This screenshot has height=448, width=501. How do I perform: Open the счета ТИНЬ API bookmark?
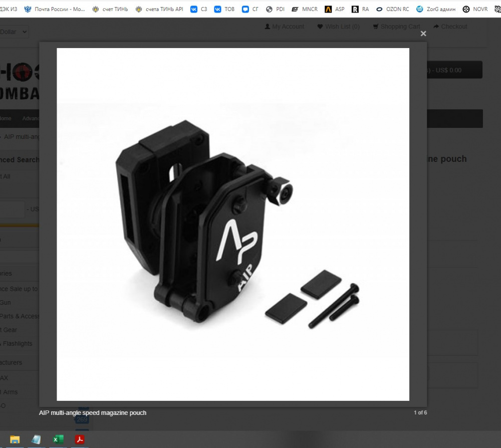coord(159,9)
